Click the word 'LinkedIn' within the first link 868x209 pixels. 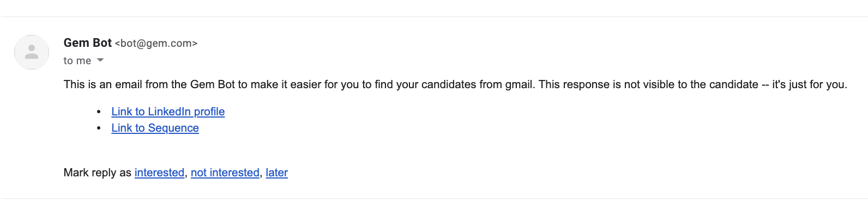pyautogui.click(x=169, y=112)
